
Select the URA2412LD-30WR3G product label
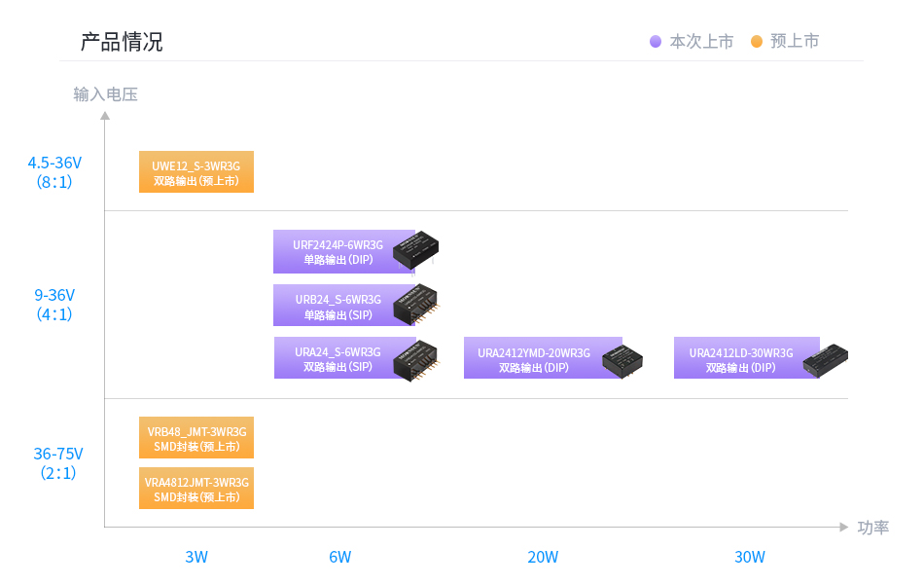(x=740, y=358)
